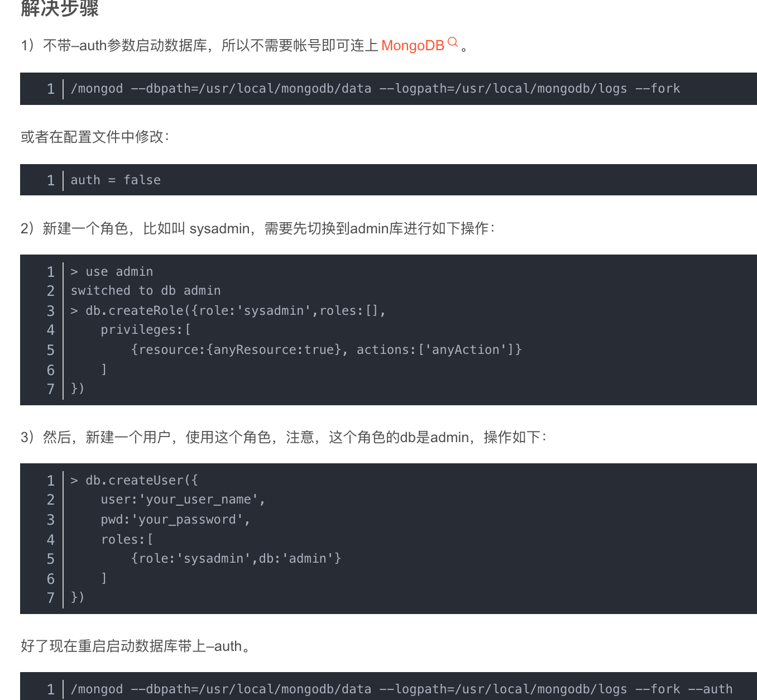This screenshot has width=757, height=700.
Task: Click the '> use admin' code line
Action: (x=112, y=272)
